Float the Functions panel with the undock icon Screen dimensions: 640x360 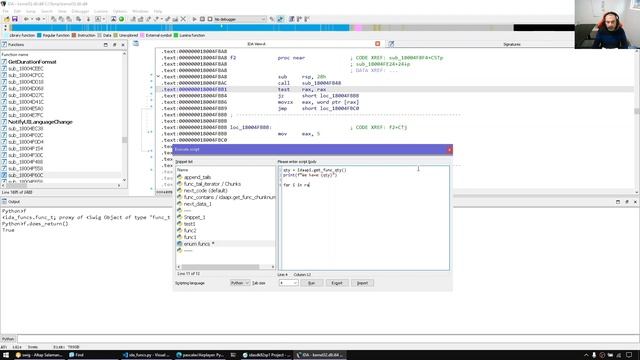pyautogui.click(x=114, y=45)
